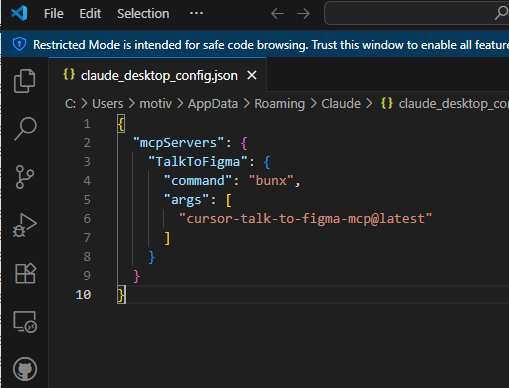This screenshot has width=509, height=388.
Task: Click the "args" key on line 5
Action: click(186, 200)
